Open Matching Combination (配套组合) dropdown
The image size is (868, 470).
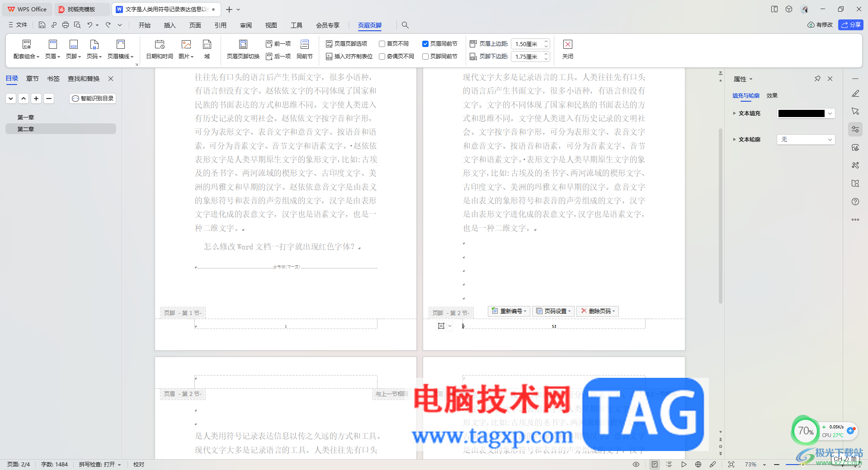pos(27,50)
